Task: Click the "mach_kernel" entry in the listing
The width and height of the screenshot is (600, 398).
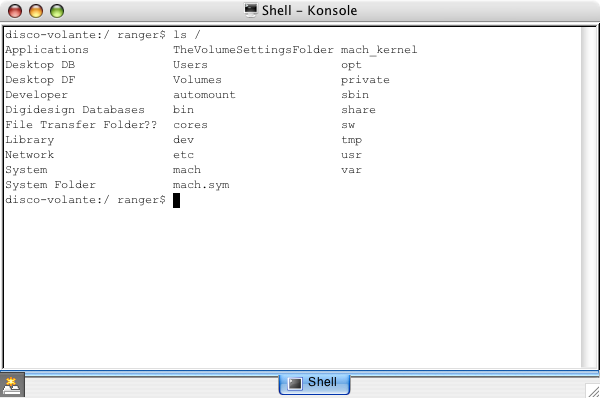Action: coord(379,50)
